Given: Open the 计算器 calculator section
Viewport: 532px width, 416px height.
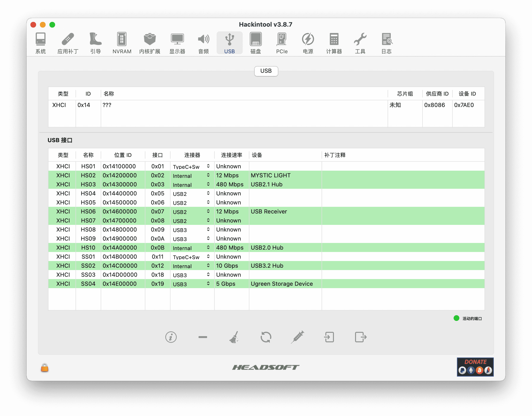Looking at the screenshot, I should (334, 43).
